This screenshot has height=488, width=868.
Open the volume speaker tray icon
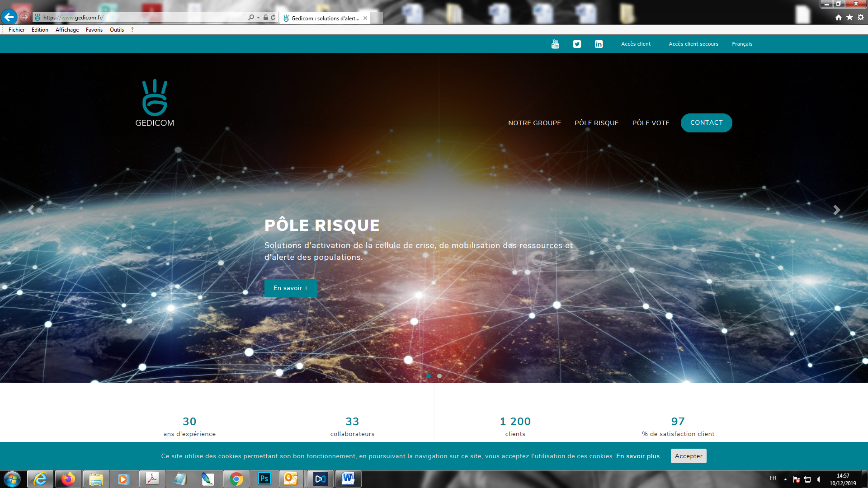pos(819,479)
